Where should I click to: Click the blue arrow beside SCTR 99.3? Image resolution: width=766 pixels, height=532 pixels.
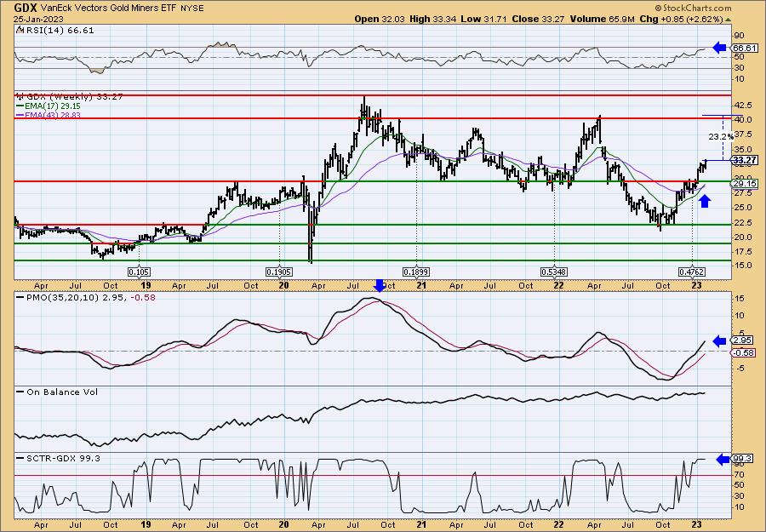pos(723,460)
